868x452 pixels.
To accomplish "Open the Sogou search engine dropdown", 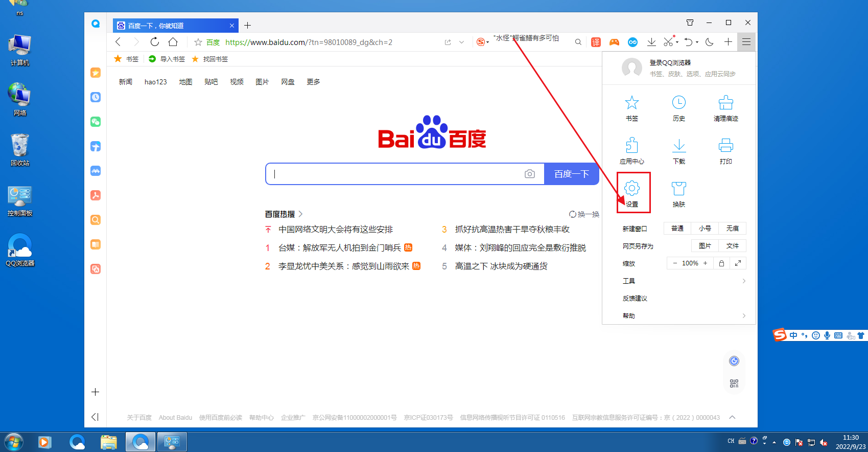I will tap(482, 42).
